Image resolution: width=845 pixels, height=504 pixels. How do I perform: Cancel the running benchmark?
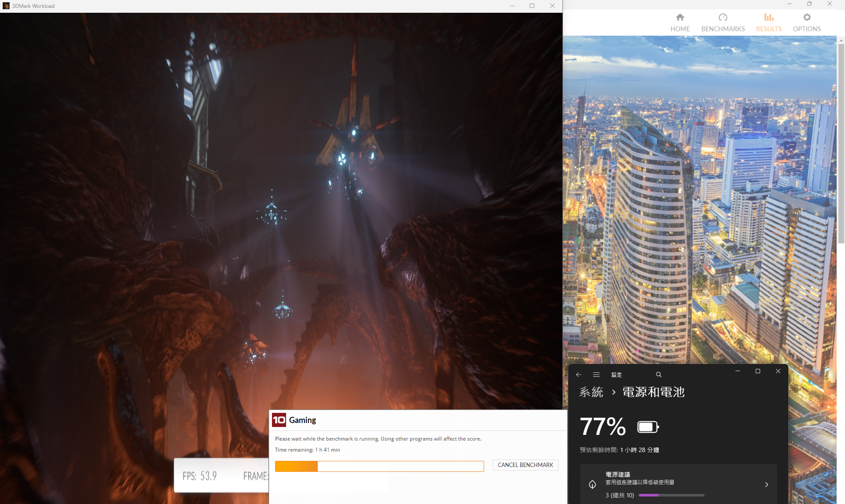tap(525, 465)
